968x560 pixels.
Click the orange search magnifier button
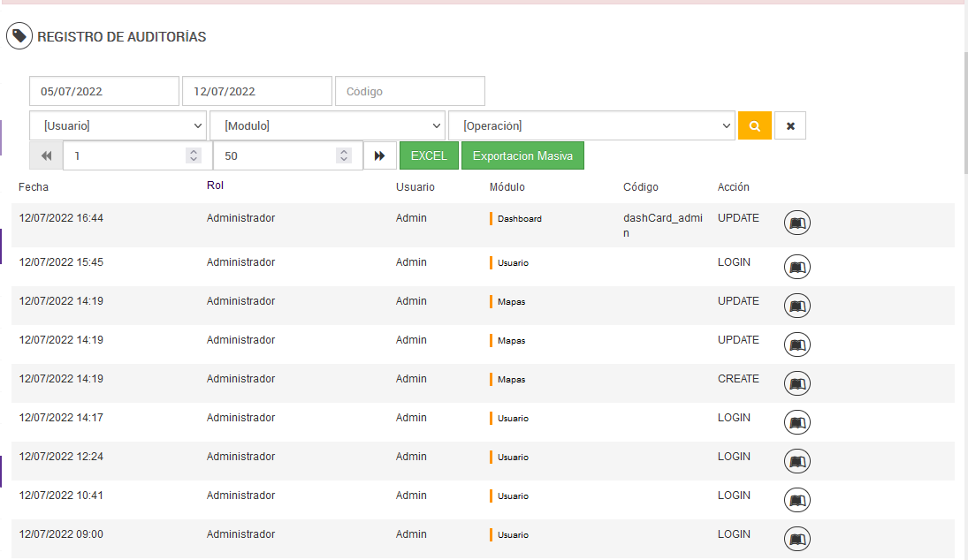pos(754,125)
